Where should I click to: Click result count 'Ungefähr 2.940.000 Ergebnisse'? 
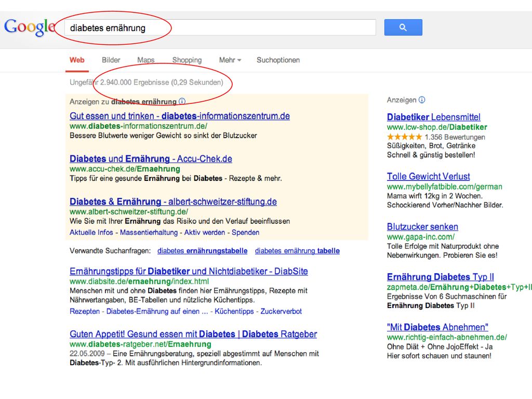tap(119, 83)
